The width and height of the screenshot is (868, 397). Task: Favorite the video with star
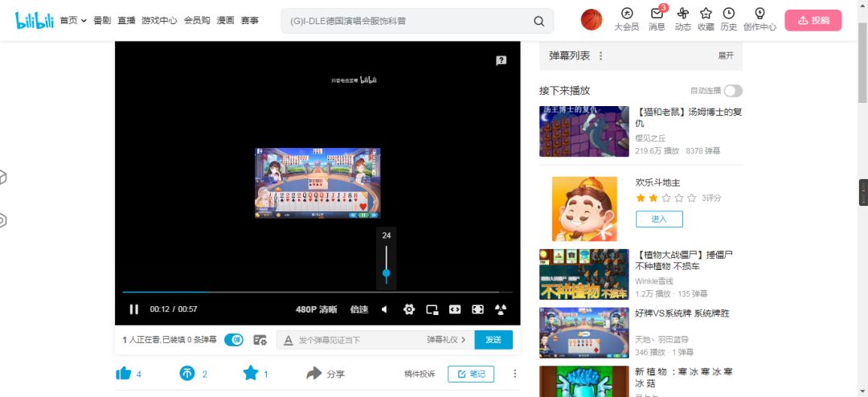(x=251, y=374)
